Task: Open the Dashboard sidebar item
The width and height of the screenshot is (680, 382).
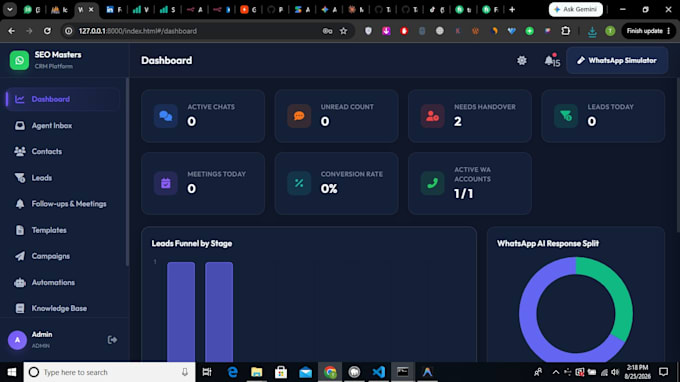Action: pyautogui.click(x=62, y=99)
